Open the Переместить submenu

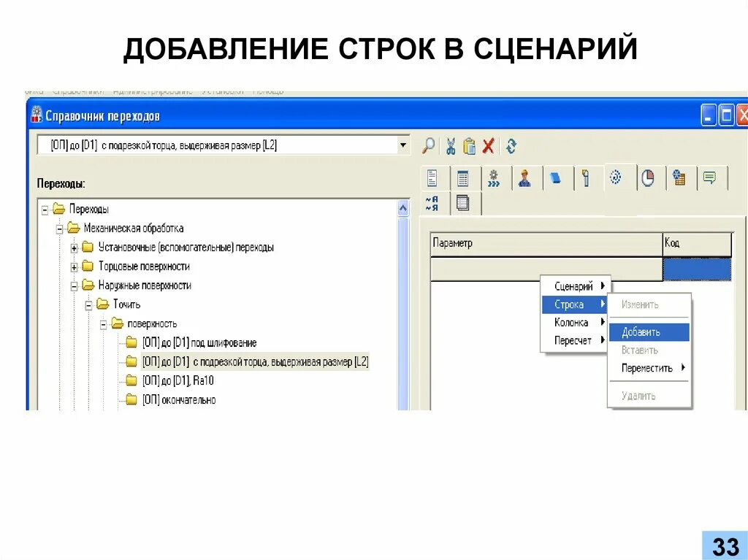coord(649,368)
